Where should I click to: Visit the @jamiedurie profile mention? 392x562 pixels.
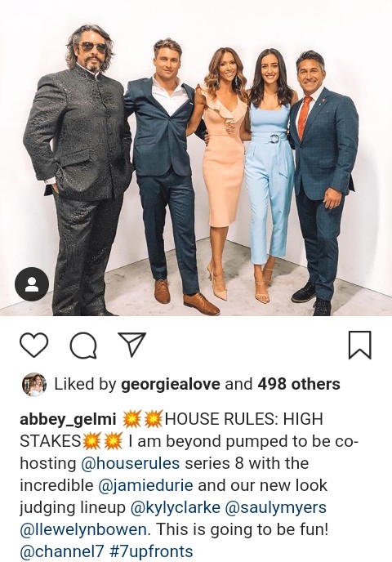[x=145, y=485]
